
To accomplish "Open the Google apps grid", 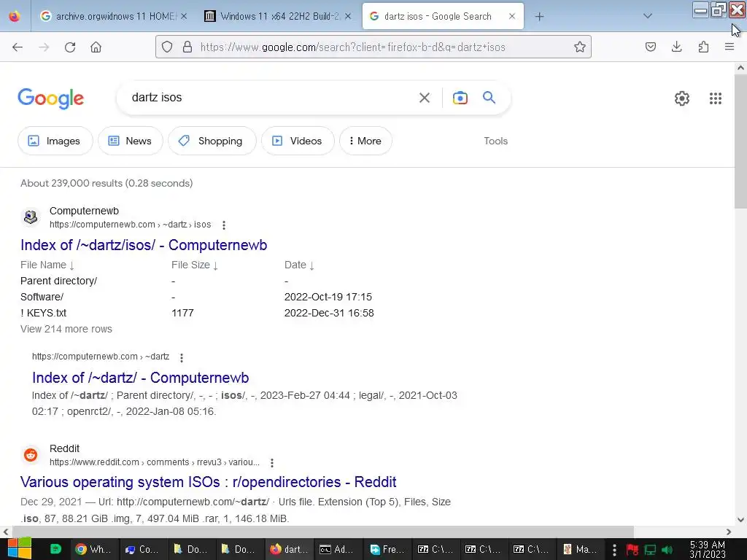I will click(x=715, y=98).
